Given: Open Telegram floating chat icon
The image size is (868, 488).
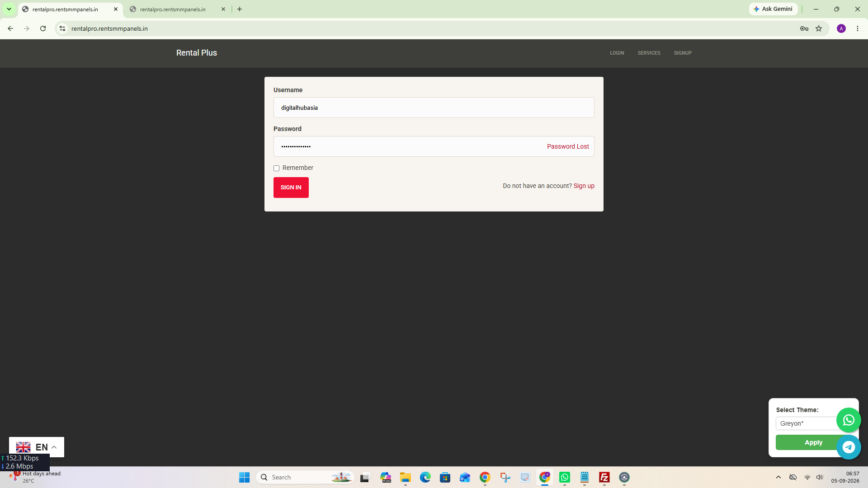Looking at the screenshot, I should tap(849, 447).
